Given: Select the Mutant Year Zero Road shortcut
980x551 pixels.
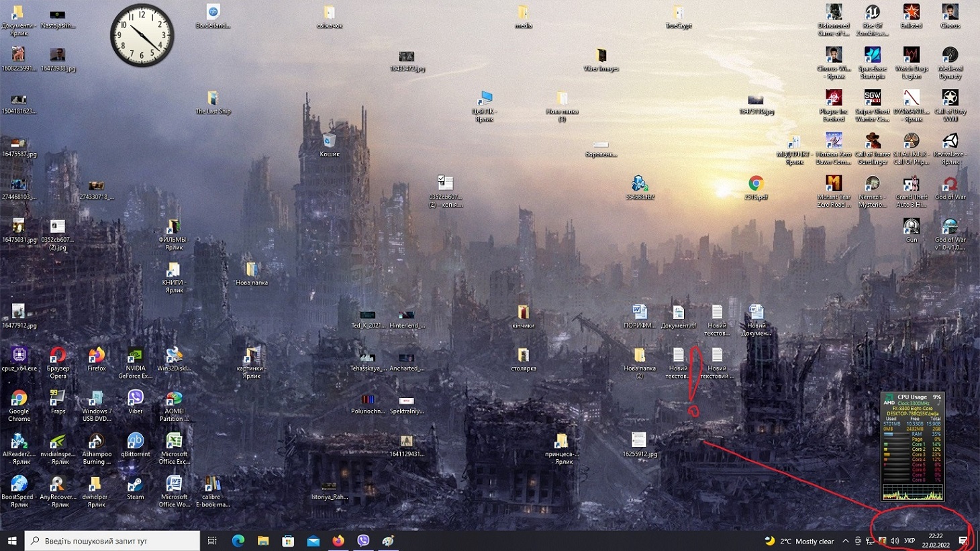Looking at the screenshot, I should [834, 192].
